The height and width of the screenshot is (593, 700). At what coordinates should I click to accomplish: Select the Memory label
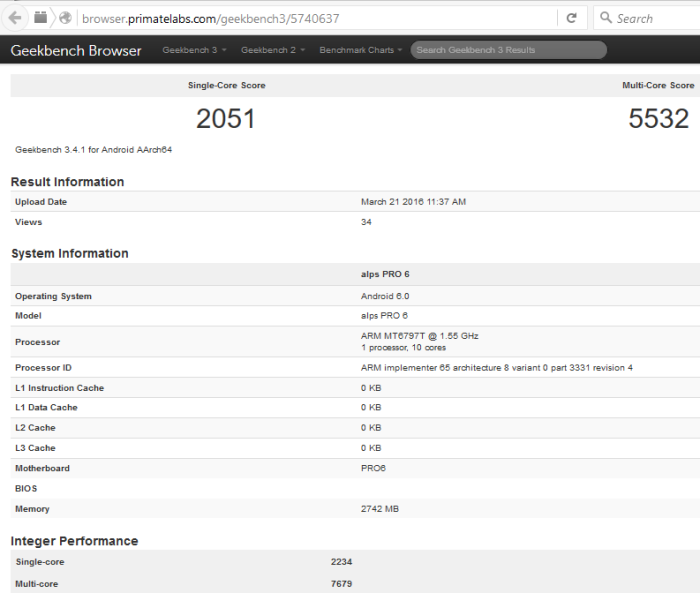pyautogui.click(x=32, y=509)
